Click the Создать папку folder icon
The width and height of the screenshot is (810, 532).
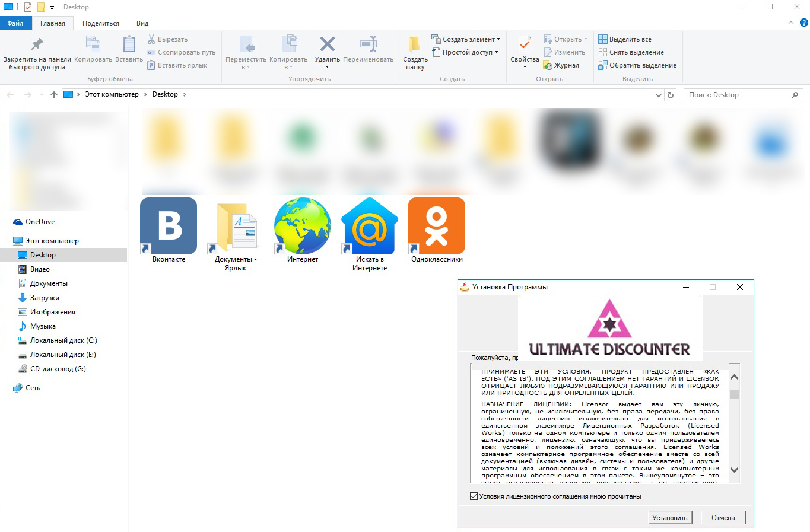pos(415,44)
